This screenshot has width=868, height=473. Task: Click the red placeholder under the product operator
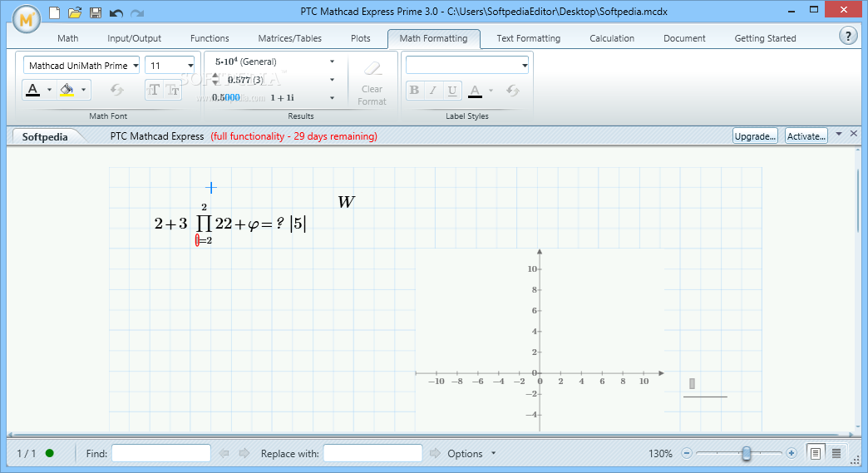pos(197,240)
